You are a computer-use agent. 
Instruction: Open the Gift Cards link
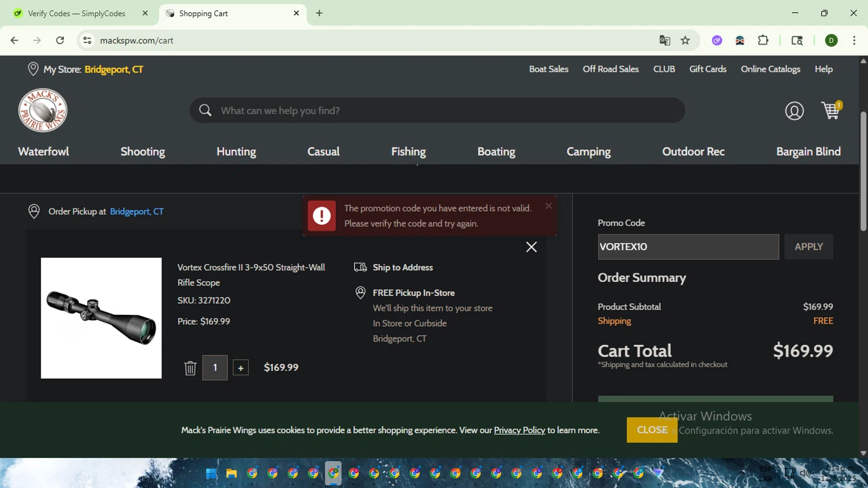click(708, 69)
